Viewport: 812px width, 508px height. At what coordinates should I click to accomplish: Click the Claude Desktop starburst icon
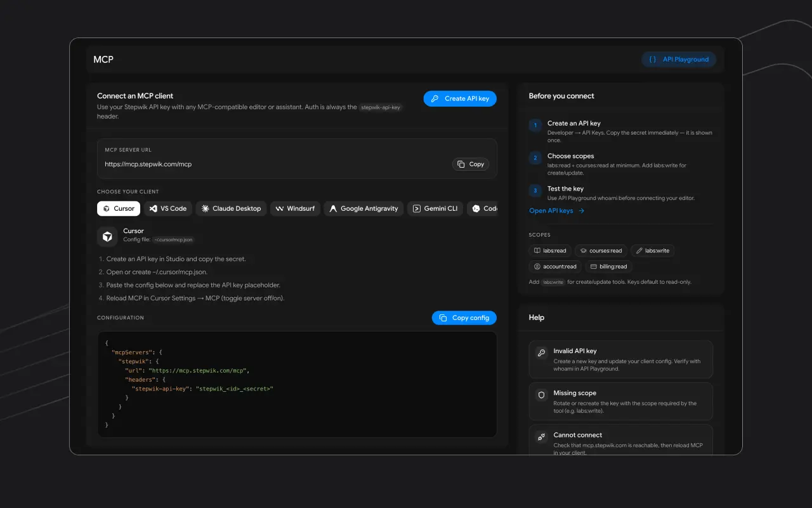point(205,208)
